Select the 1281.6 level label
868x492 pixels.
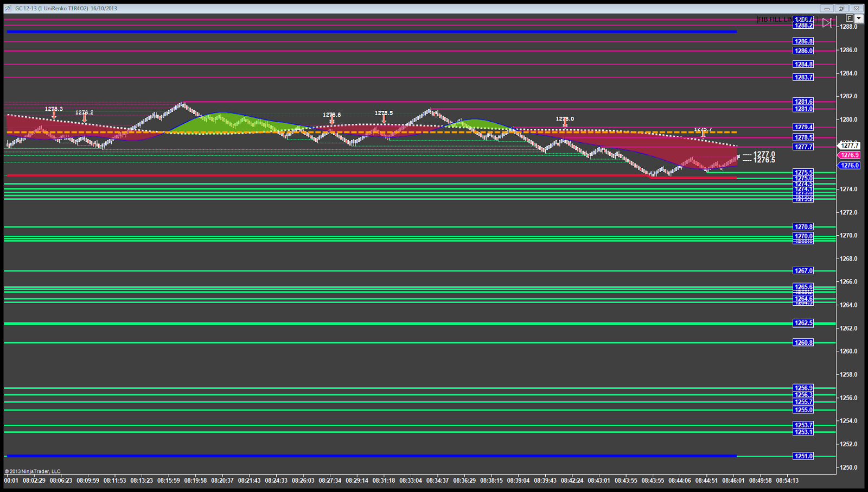pos(803,102)
